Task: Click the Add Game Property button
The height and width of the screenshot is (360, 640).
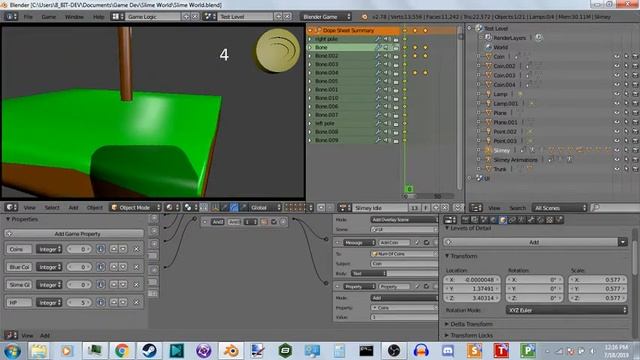Action: point(74,234)
